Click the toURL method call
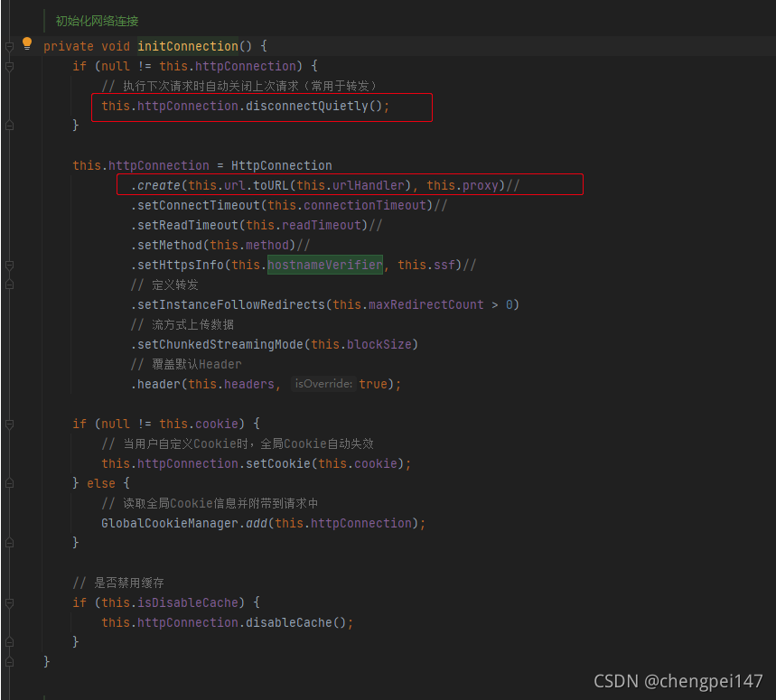The height and width of the screenshot is (700, 776). pos(271,185)
